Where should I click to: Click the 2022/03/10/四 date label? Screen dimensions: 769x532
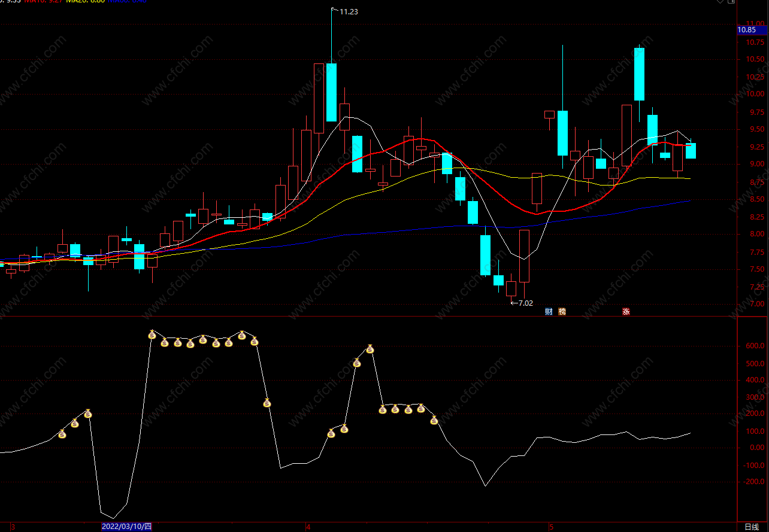[126, 527]
